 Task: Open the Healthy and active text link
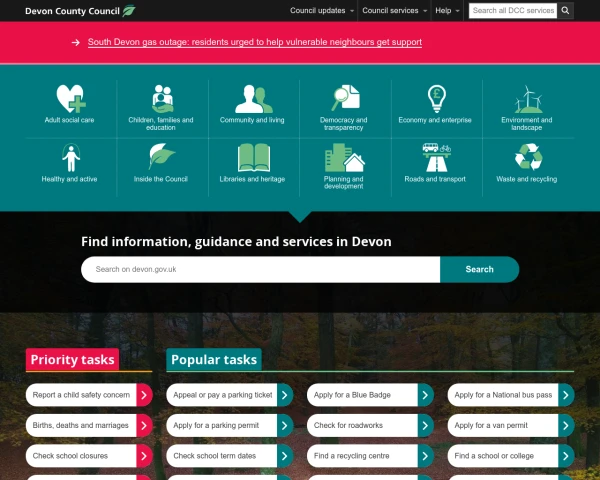[x=69, y=179]
